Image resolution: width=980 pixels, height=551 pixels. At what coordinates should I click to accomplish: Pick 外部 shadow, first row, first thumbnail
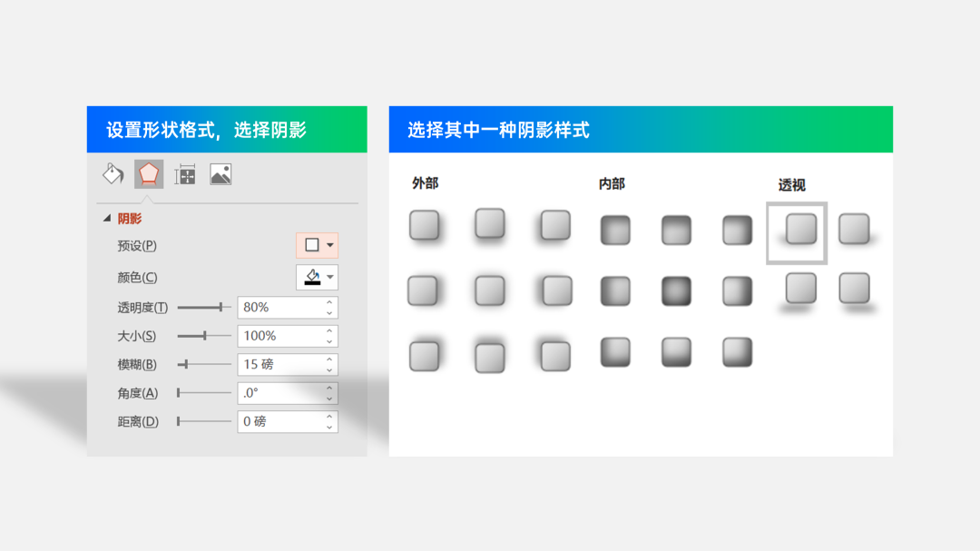click(425, 225)
